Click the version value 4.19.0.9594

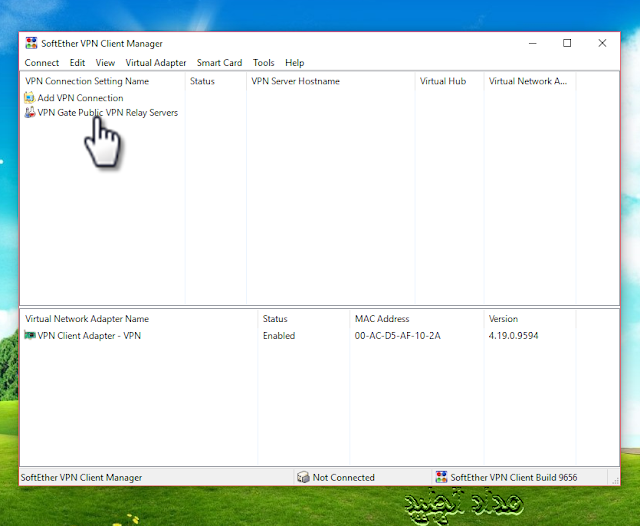tap(513, 335)
